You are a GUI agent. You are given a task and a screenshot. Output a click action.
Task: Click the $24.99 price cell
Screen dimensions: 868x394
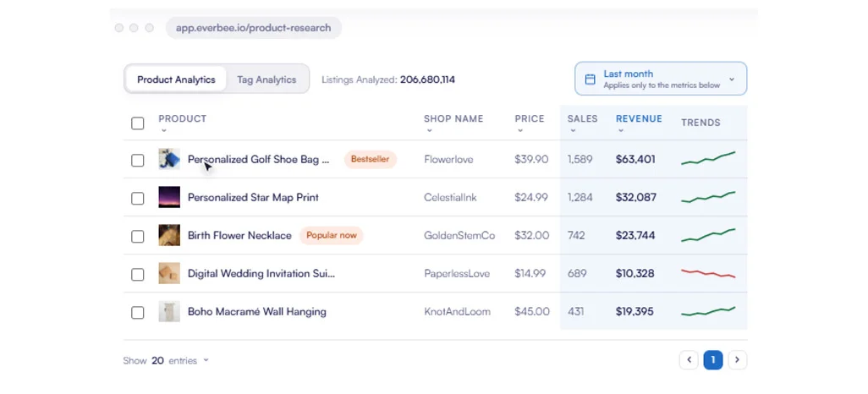coord(531,198)
